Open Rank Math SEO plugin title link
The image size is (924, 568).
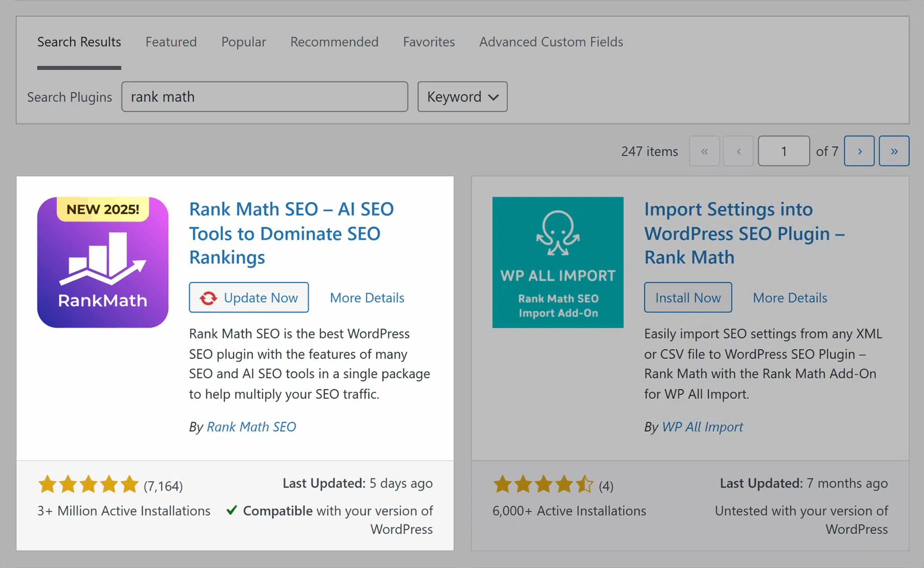(x=291, y=233)
